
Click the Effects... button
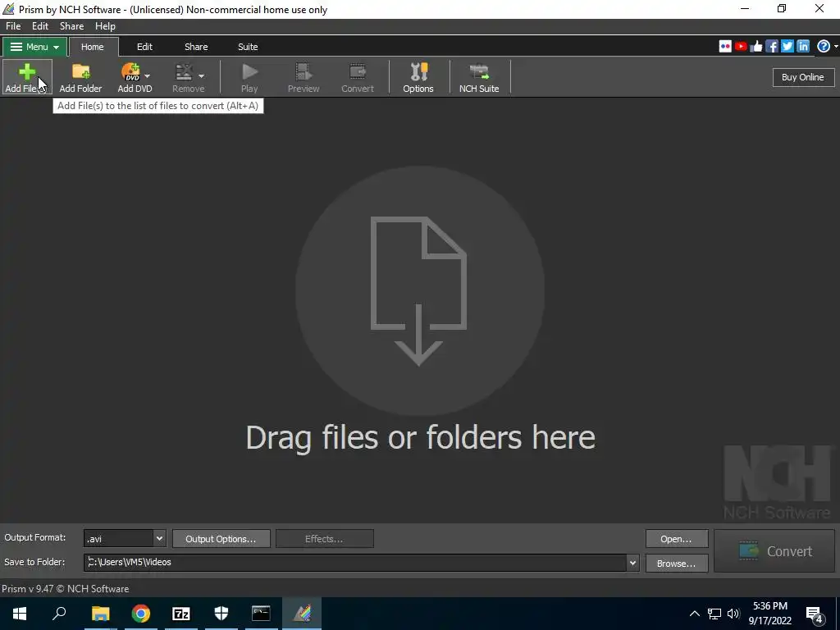pyautogui.click(x=324, y=539)
